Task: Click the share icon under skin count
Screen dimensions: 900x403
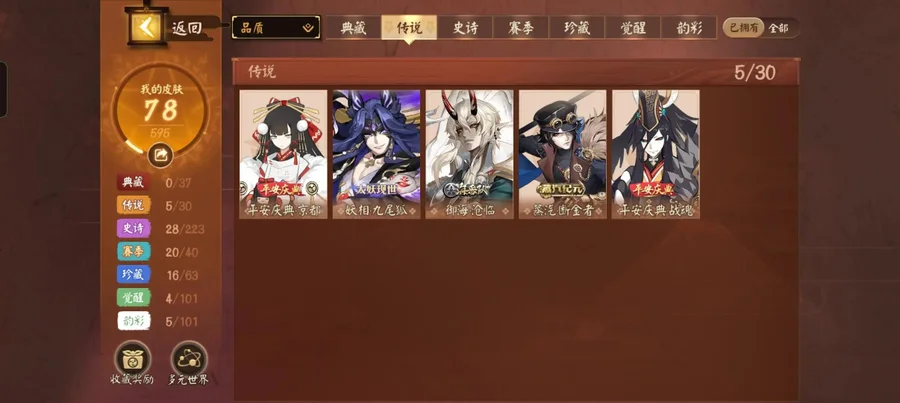Action: coord(160,154)
